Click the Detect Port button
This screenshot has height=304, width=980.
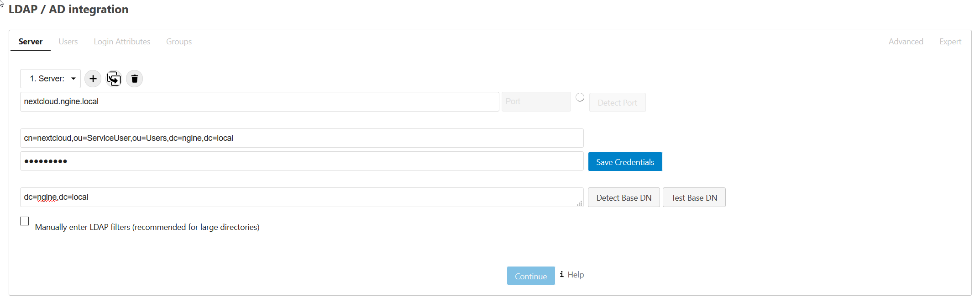[x=617, y=103]
